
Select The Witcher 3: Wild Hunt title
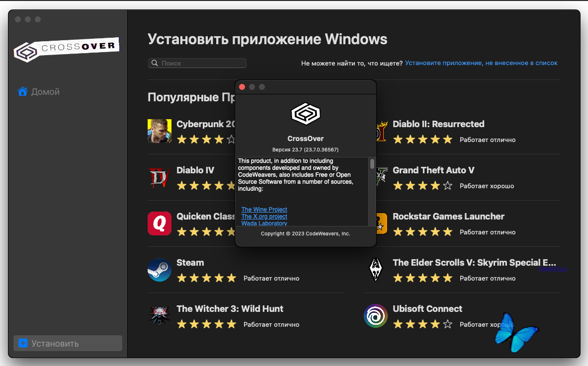coord(230,309)
